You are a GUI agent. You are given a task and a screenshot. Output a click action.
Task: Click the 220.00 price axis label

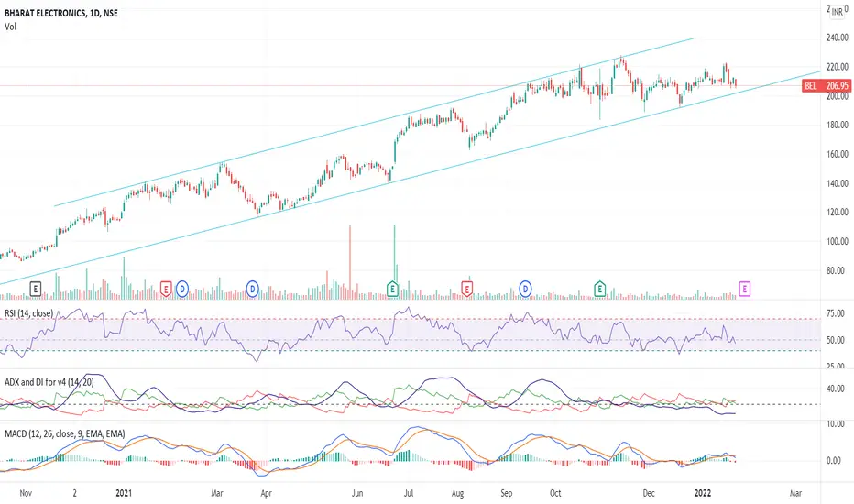click(x=838, y=67)
